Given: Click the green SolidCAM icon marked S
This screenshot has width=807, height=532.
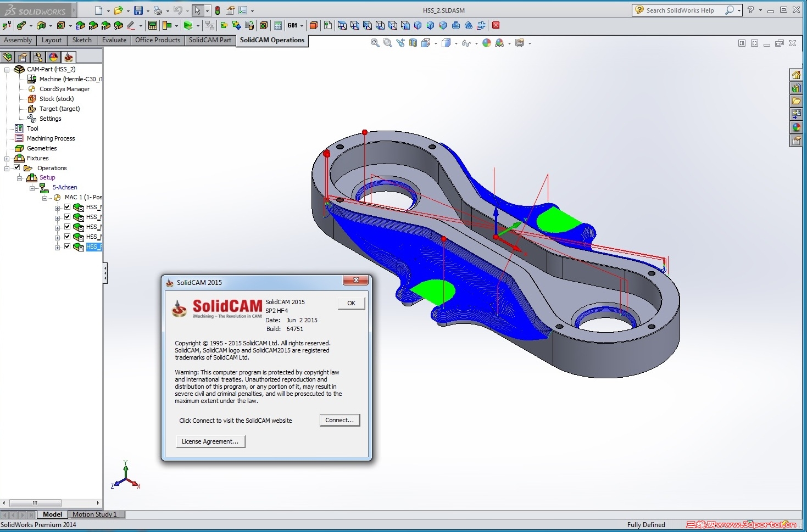Looking at the screenshot, I should pos(118,25).
